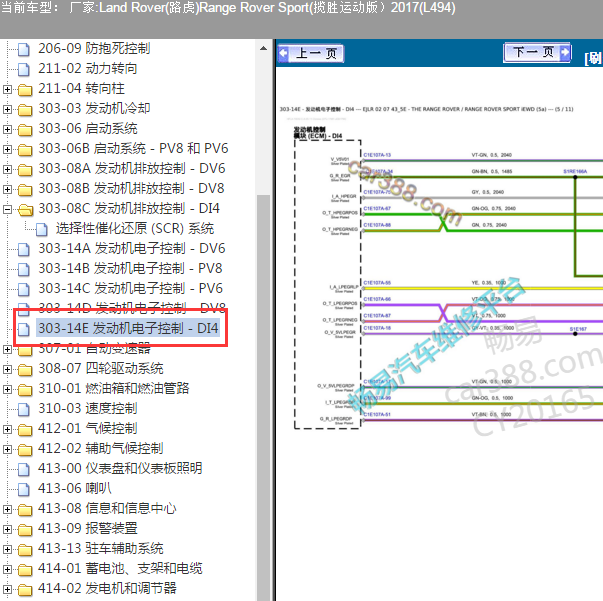Click the page icon for 303-14E DI4
Image resolution: width=603 pixels, height=601 pixels.
click(x=24, y=329)
